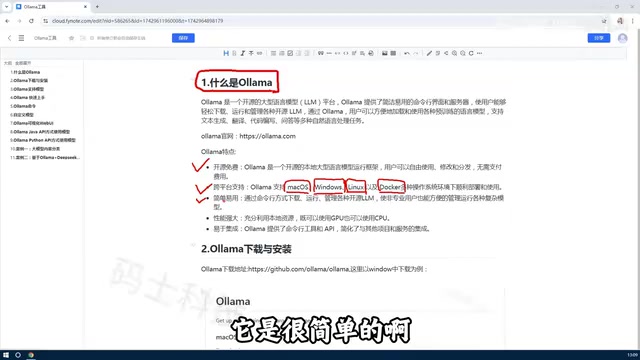Apply italic formatting from the toolbar

click(242, 53)
